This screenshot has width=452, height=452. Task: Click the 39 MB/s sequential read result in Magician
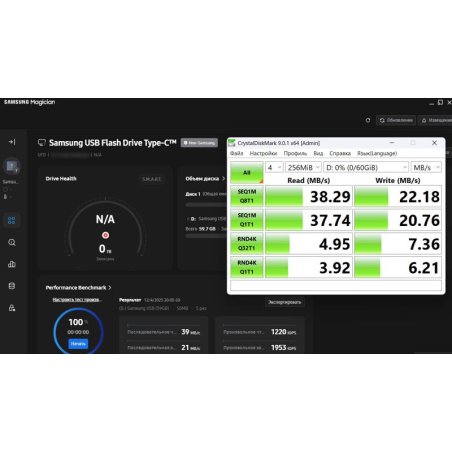[191, 332]
